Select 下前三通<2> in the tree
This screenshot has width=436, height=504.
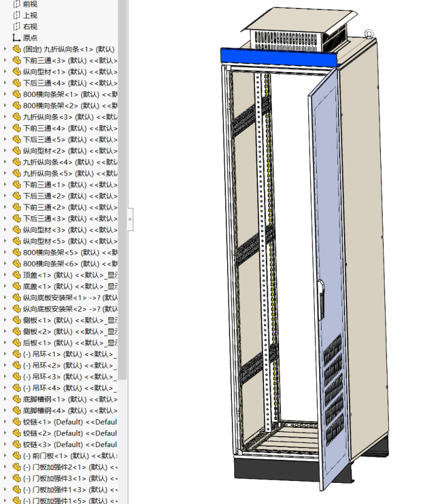point(70,208)
